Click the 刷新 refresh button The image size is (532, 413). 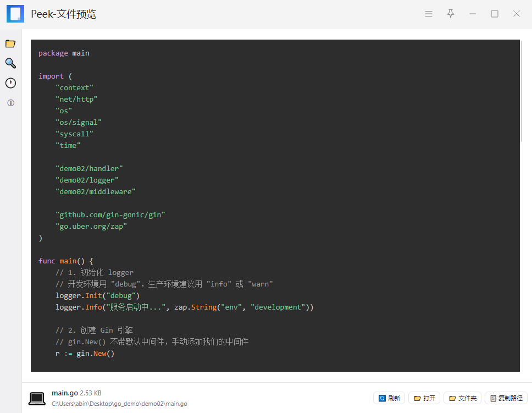tap(389, 398)
